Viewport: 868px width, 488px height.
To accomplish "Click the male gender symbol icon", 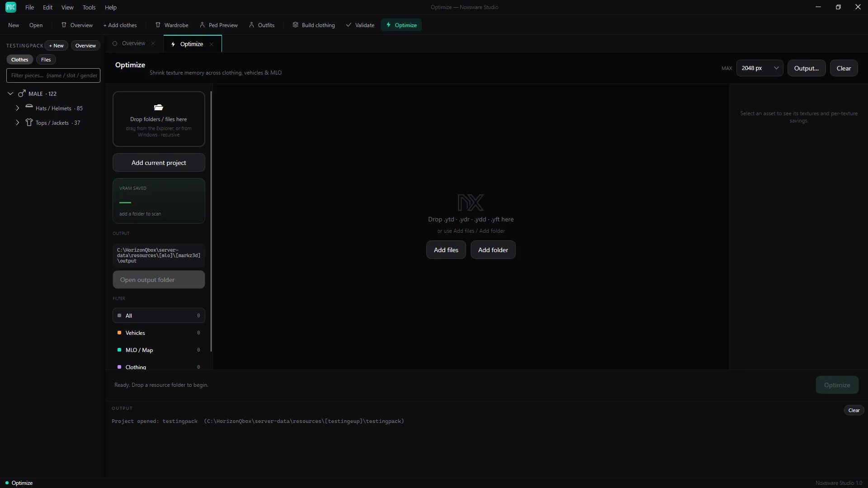I will point(22,94).
